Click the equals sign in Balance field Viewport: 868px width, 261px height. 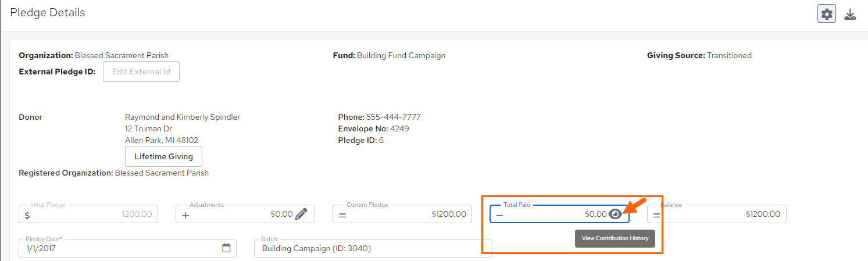pos(656,214)
